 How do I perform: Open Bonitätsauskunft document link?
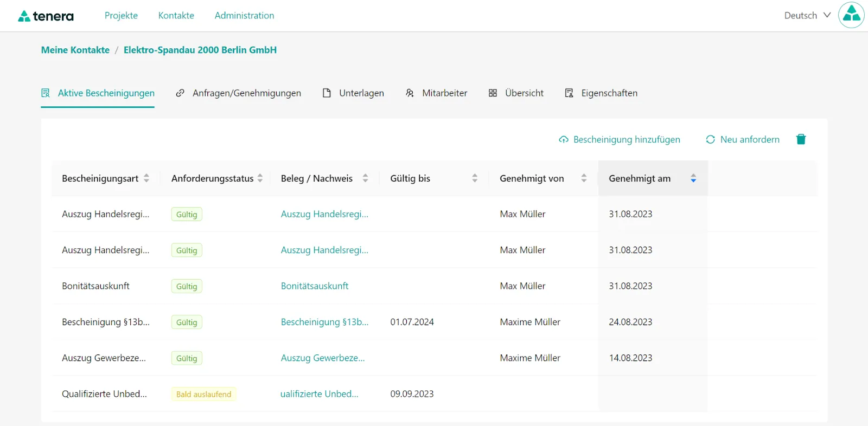tap(315, 286)
